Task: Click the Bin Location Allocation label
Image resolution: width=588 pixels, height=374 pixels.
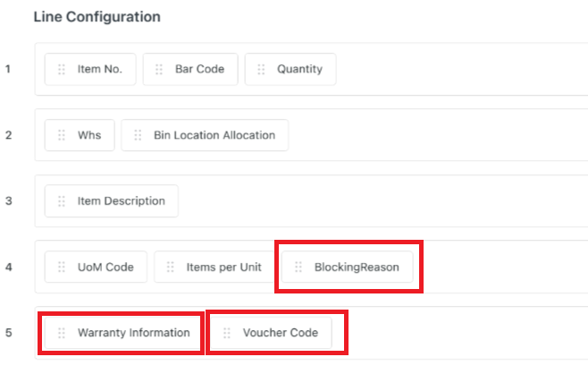Action: [x=214, y=135]
